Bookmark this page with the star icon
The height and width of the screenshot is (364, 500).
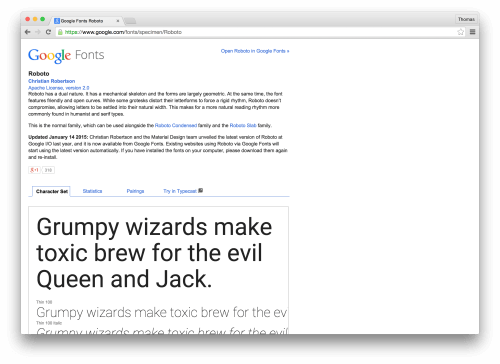coord(460,32)
